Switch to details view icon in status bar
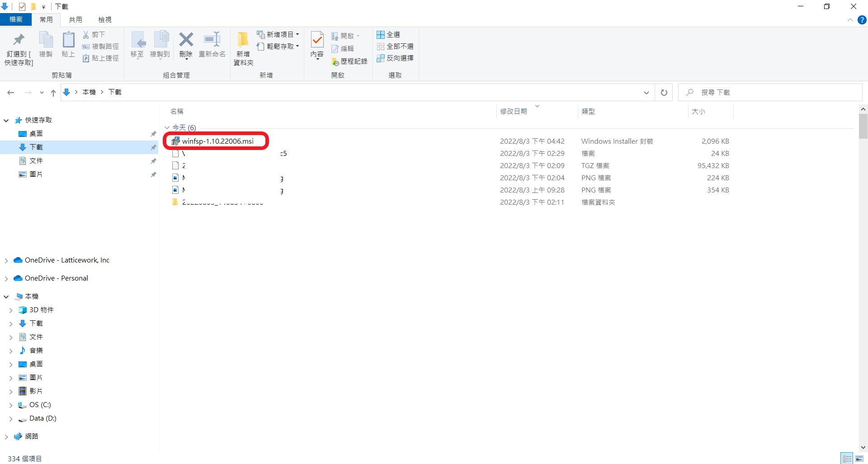 [x=847, y=459]
